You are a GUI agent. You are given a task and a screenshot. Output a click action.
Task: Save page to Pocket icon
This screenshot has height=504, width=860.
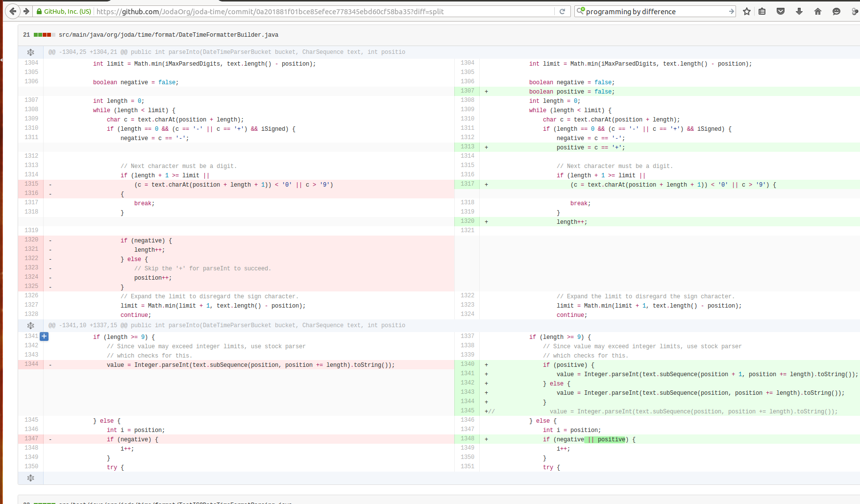(x=781, y=11)
